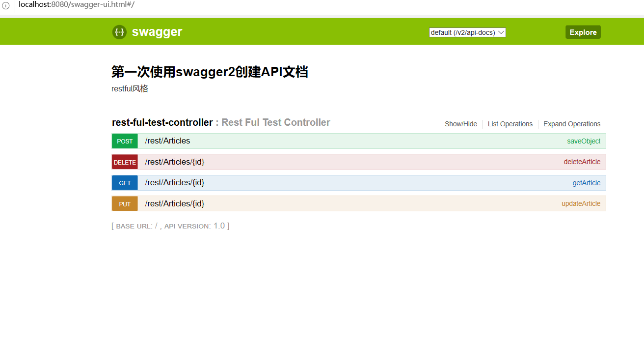The height and width of the screenshot is (341, 644).
Task: Open the GET /rest/Articles/{id} path
Action: coord(175,182)
